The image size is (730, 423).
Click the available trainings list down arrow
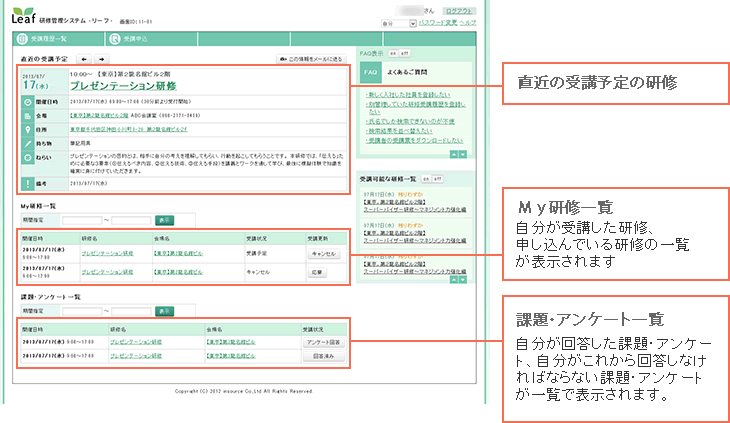click(463, 280)
